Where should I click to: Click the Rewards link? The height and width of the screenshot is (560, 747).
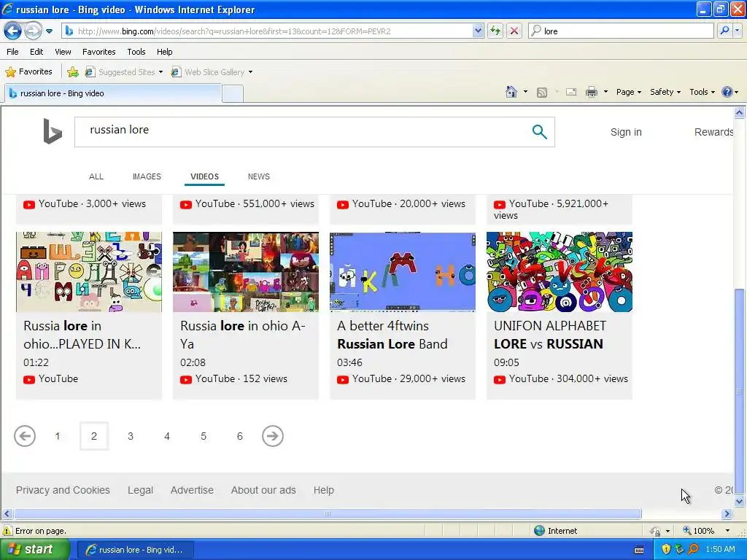(713, 132)
